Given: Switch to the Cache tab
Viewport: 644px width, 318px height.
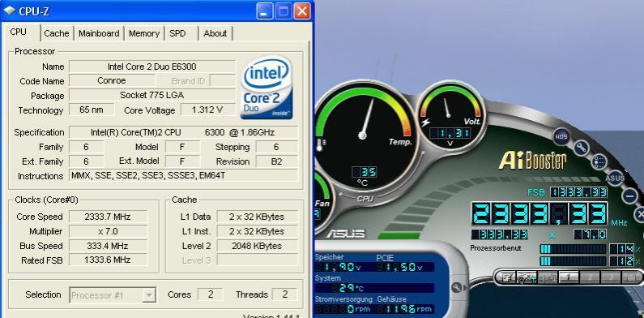Looking at the screenshot, I should (57, 33).
